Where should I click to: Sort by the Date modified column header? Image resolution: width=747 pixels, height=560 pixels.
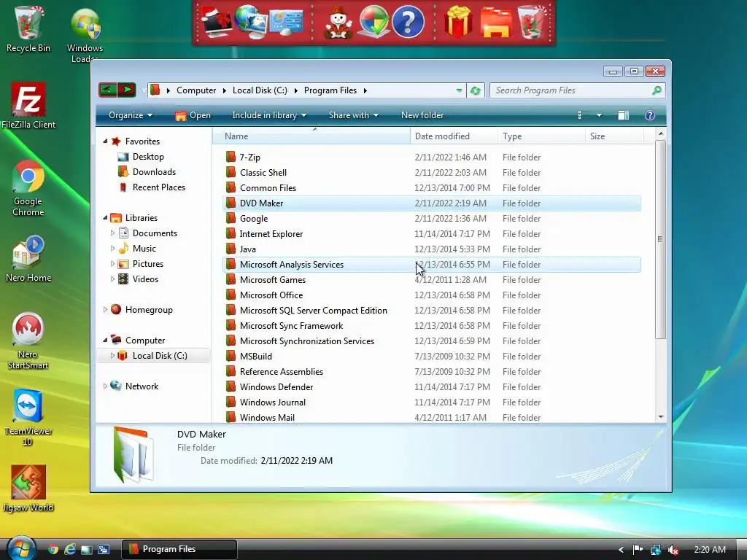454,136
